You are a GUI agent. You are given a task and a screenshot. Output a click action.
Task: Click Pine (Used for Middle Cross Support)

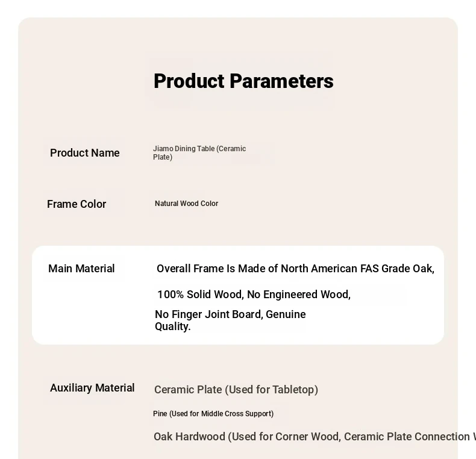pyautogui.click(x=213, y=414)
